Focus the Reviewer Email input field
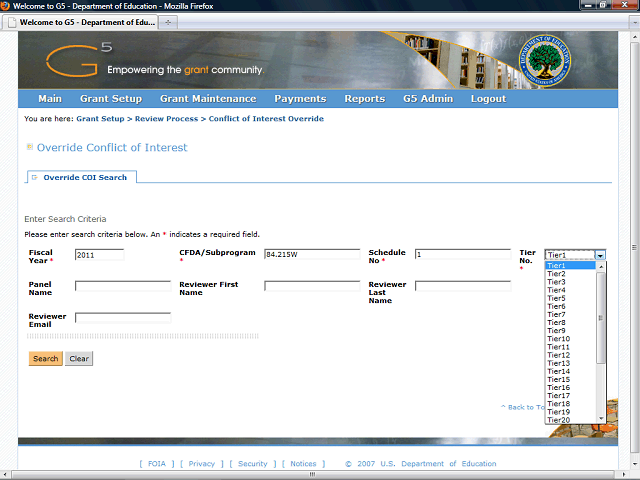 point(122,318)
